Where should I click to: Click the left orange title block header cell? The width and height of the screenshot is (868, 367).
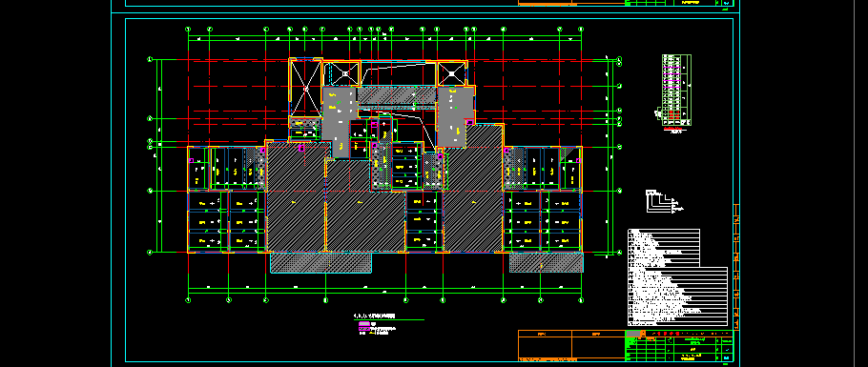click(544, 334)
